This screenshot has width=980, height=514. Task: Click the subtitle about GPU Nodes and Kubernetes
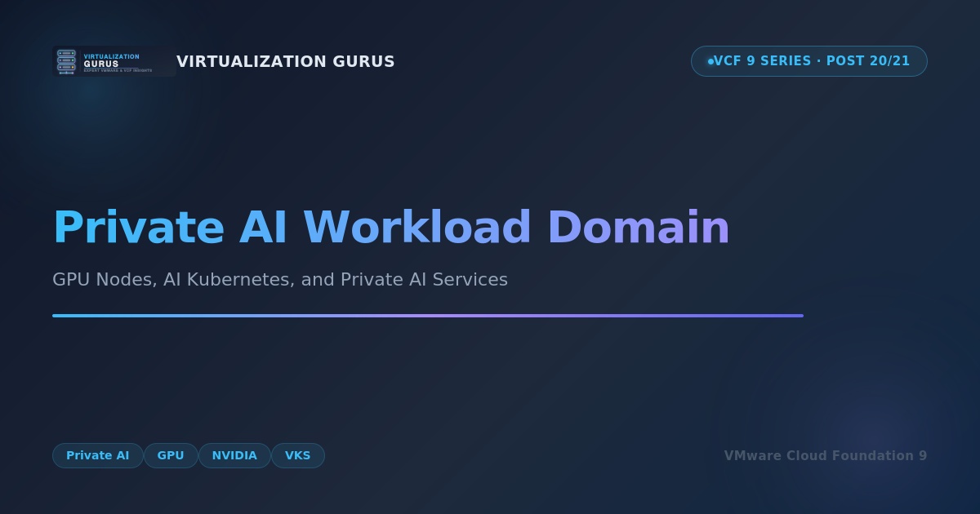pyautogui.click(x=280, y=280)
